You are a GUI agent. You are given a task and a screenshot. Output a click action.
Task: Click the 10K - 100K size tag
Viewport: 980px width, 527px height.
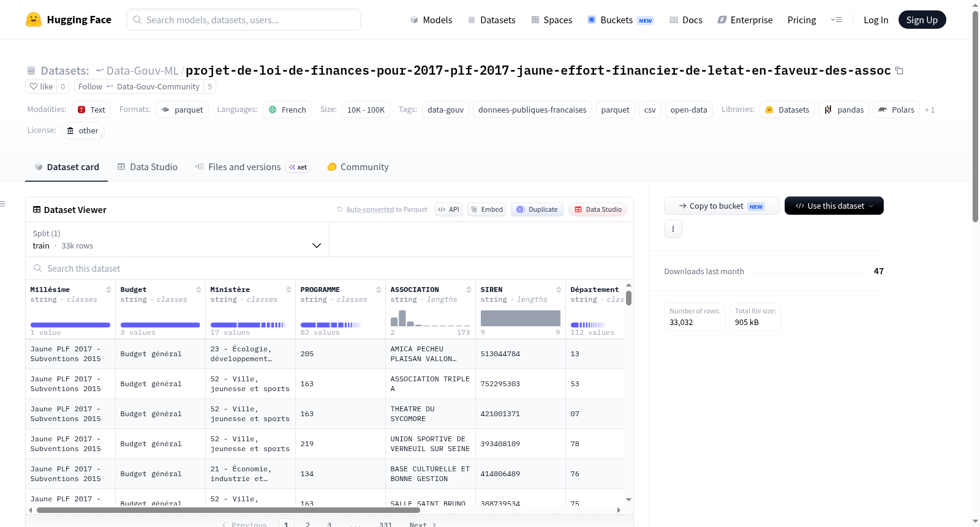(x=366, y=110)
